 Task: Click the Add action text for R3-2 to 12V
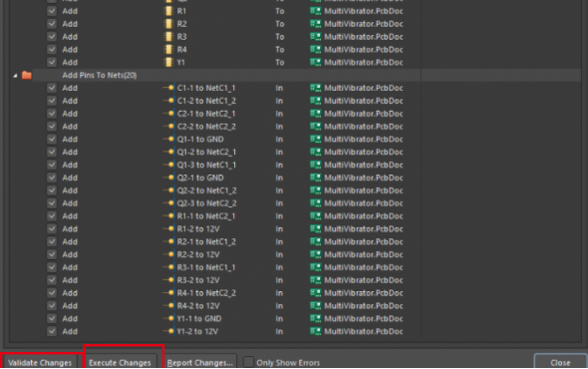pos(70,280)
